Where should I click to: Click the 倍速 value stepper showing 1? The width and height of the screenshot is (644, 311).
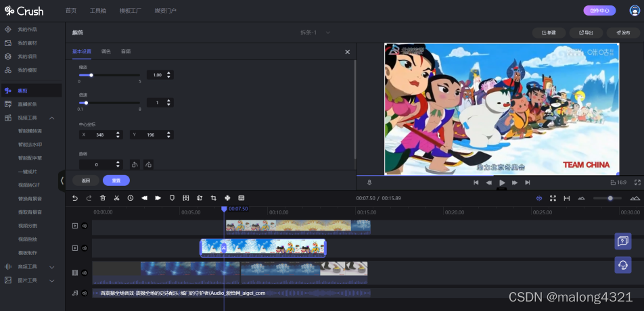160,103
